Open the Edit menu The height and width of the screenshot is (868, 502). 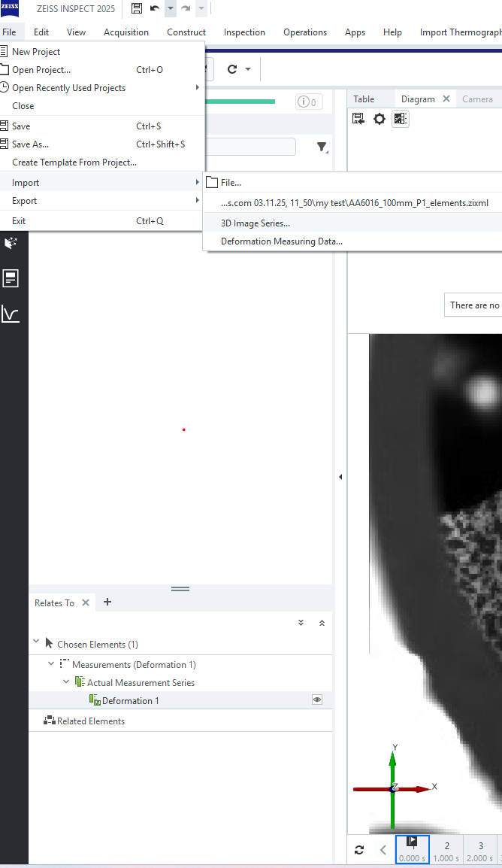click(x=41, y=32)
